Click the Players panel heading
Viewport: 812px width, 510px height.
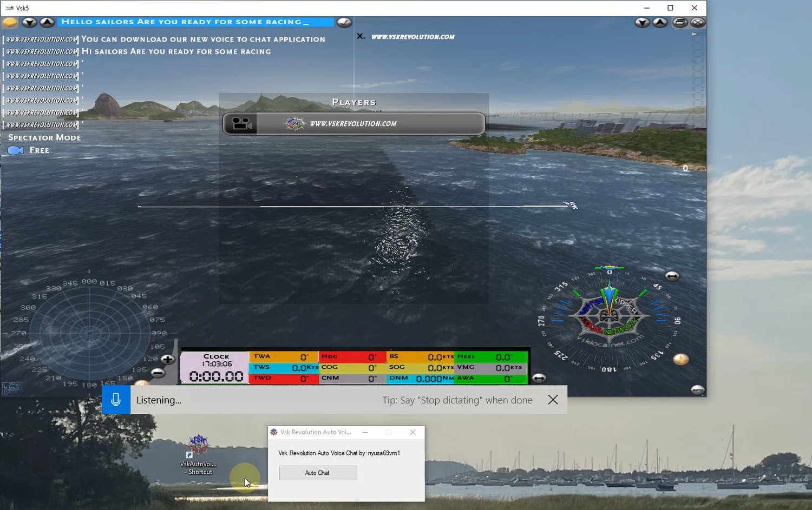tap(354, 102)
